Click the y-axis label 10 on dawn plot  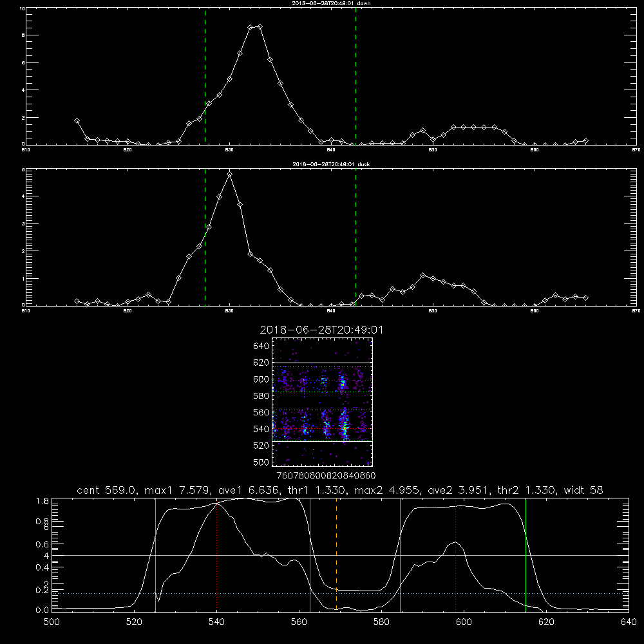coord(22,8)
